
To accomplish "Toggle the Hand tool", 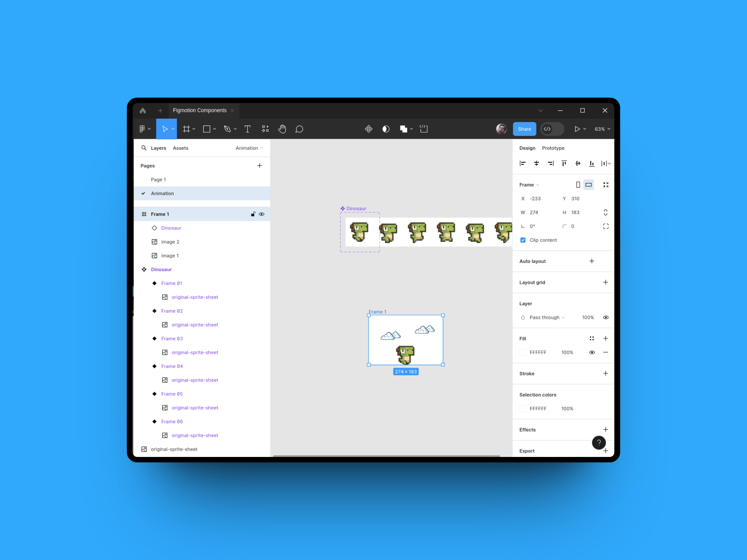I will point(282,129).
